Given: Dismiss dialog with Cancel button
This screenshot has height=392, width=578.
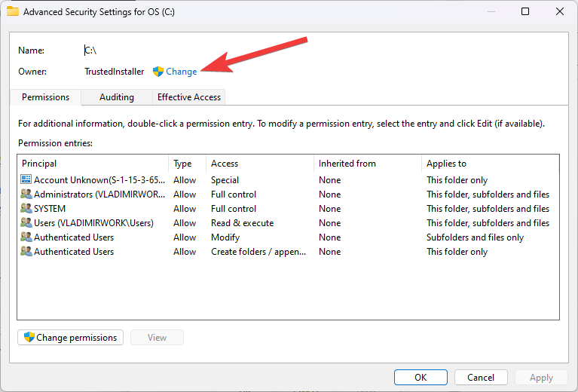Looking at the screenshot, I should tap(481, 378).
